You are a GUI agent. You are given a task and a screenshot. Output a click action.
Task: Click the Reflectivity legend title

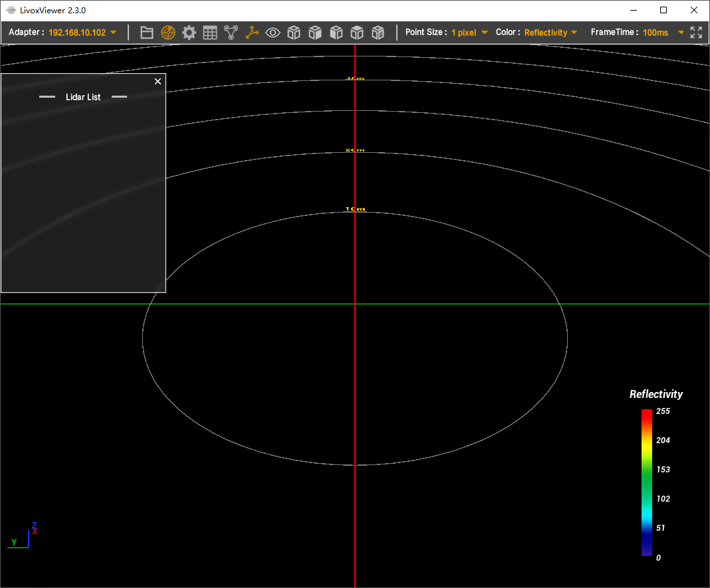[x=656, y=394]
